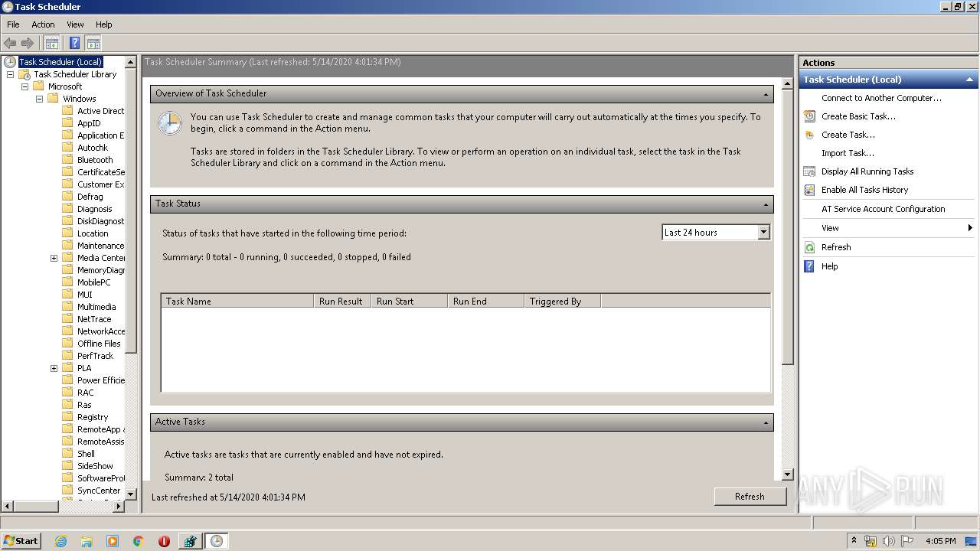Select the Task Scheduler Library clock-folder icon
980x551 pixels.
[x=24, y=74]
